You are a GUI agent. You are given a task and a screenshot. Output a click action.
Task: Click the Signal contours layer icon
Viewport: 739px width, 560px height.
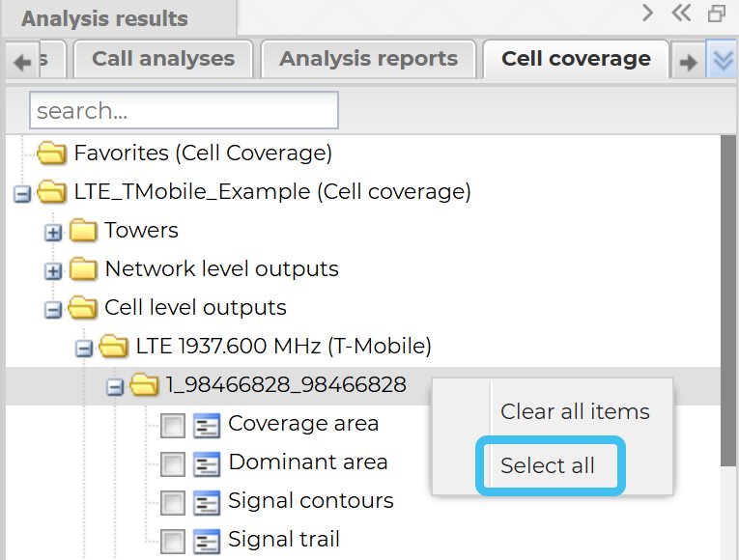tap(207, 502)
